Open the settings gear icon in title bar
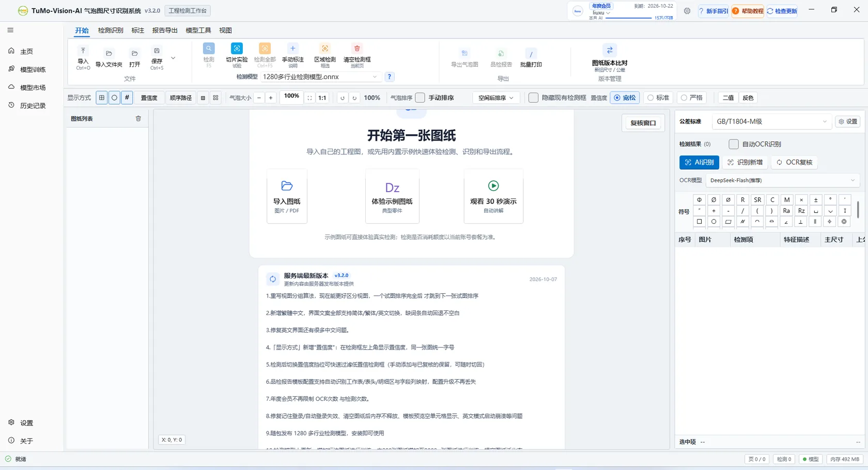Viewport: 868px width, 470px height. coord(687,11)
